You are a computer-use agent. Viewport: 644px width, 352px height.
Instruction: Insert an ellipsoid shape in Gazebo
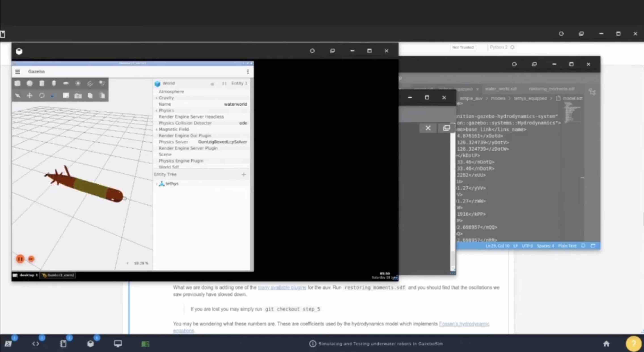tap(66, 83)
